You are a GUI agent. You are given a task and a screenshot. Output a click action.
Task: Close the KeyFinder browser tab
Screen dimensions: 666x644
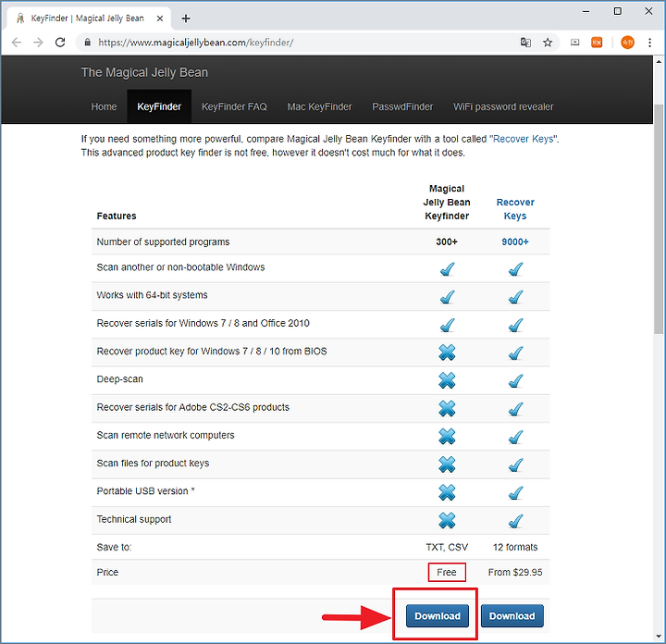(160, 19)
